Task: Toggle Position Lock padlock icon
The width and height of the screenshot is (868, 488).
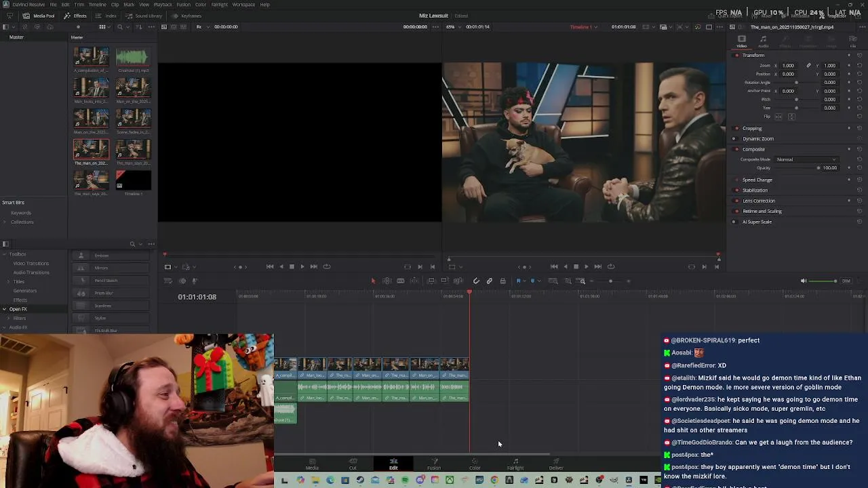Action: click(x=502, y=281)
